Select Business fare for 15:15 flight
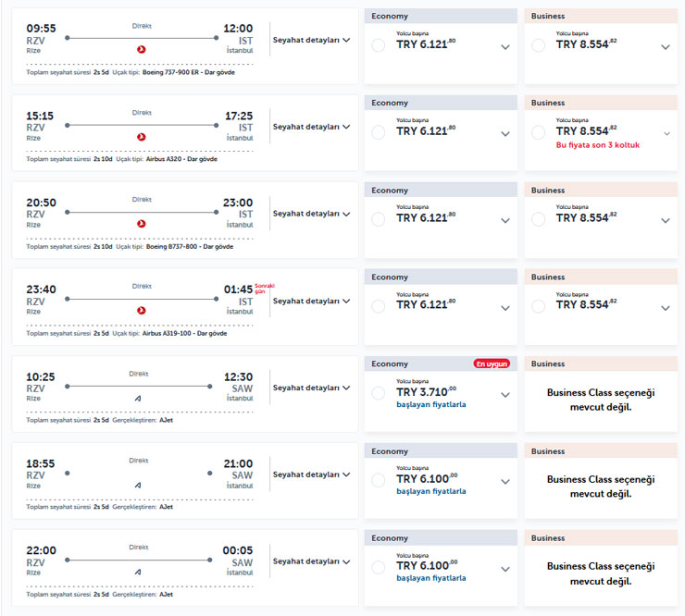The width and height of the screenshot is (685, 616). [x=538, y=132]
